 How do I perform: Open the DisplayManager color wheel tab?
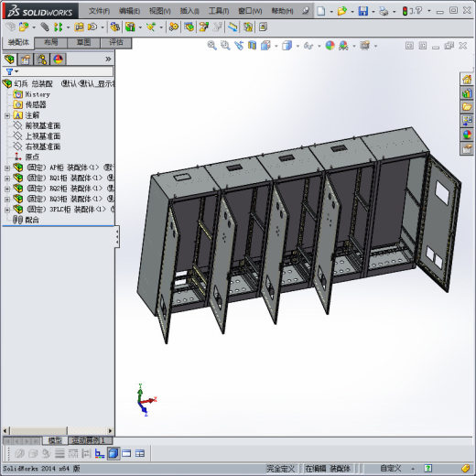[x=59, y=59]
